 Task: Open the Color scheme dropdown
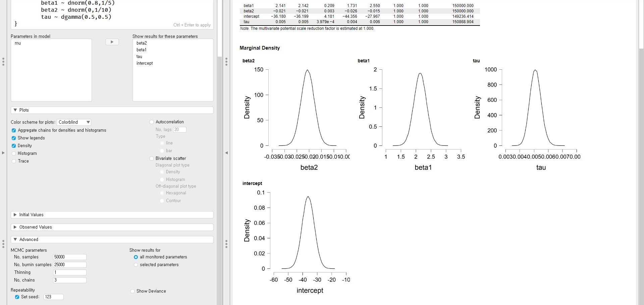coord(74,122)
